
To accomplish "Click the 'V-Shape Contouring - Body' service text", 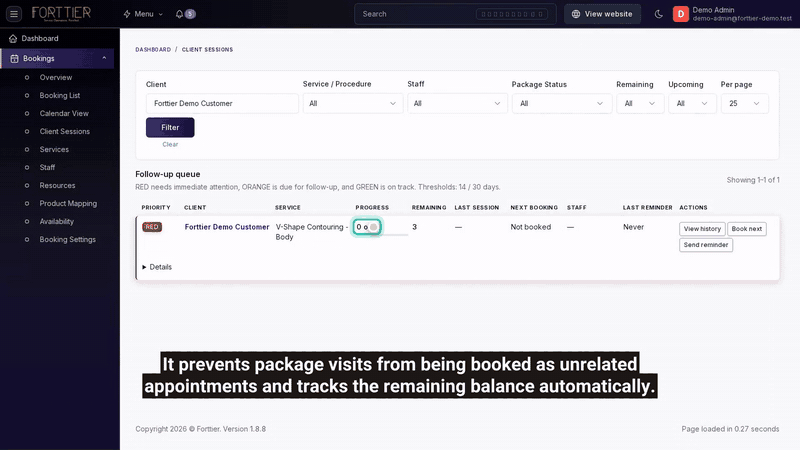I will [x=311, y=232].
